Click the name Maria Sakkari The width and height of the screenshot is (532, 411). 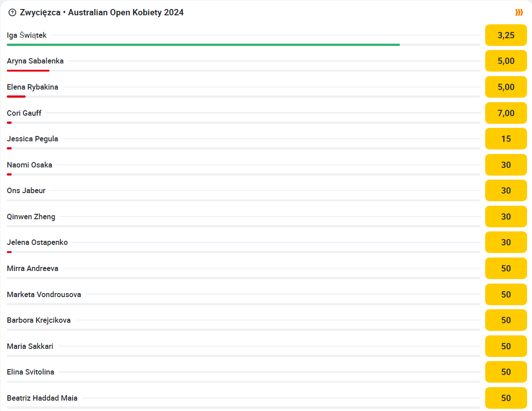pyautogui.click(x=30, y=346)
